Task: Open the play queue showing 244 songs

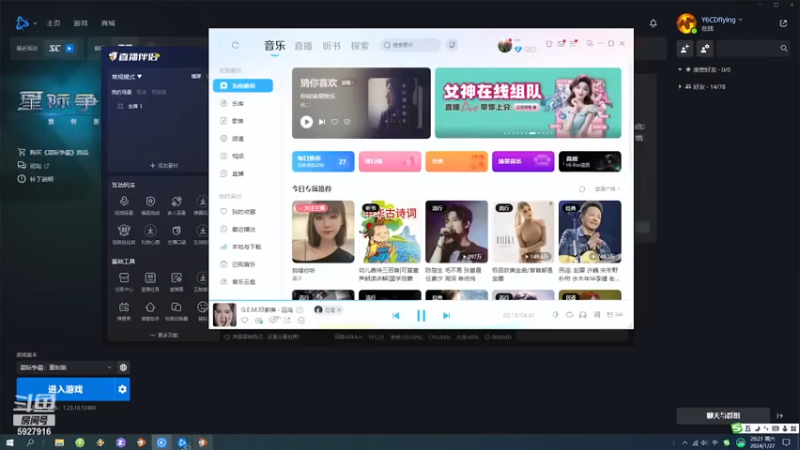Action: click(615, 315)
